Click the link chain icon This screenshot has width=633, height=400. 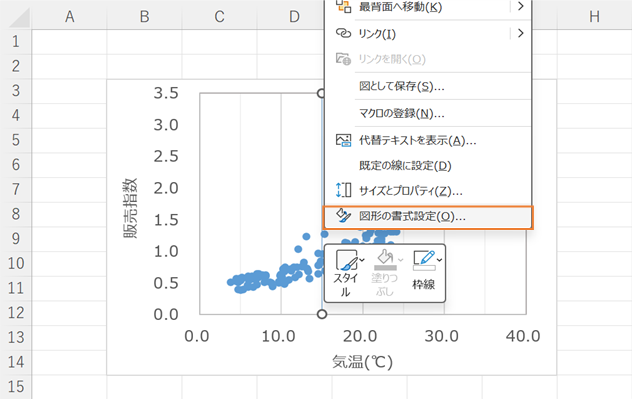point(343,33)
